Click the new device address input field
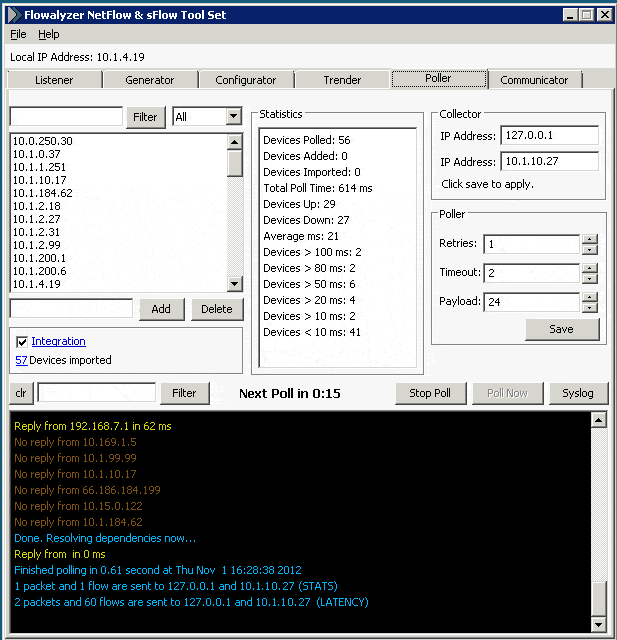 (x=71, y=308)
